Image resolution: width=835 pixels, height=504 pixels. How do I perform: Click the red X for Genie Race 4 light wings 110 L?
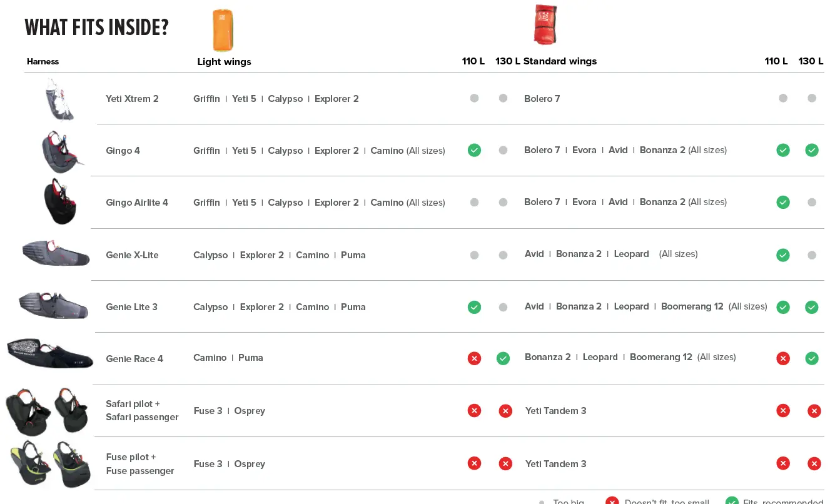click(x=474, y=358)
